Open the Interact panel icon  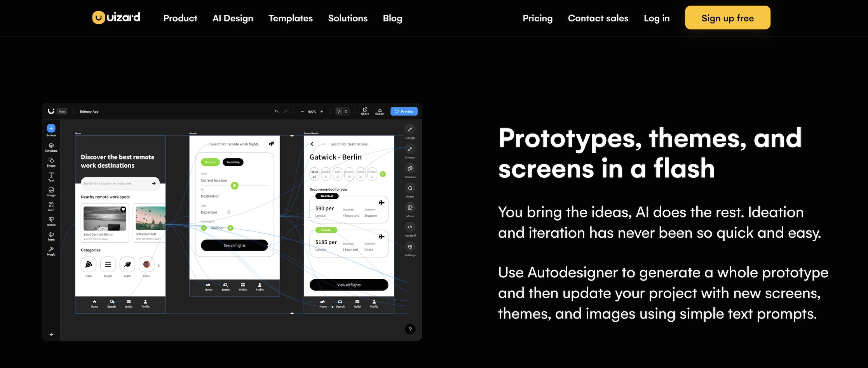pyautogui.click(x=410, y=149)
